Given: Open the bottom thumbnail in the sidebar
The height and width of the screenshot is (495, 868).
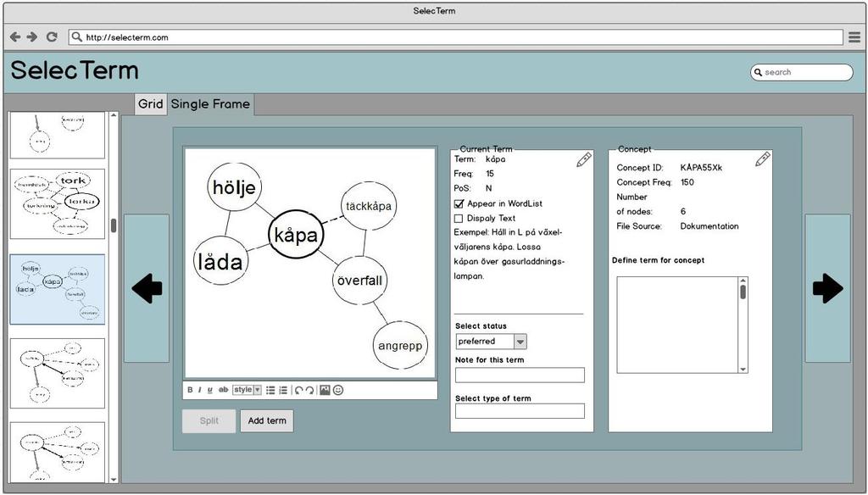Looking at the screenshot, I should point(58,453).
